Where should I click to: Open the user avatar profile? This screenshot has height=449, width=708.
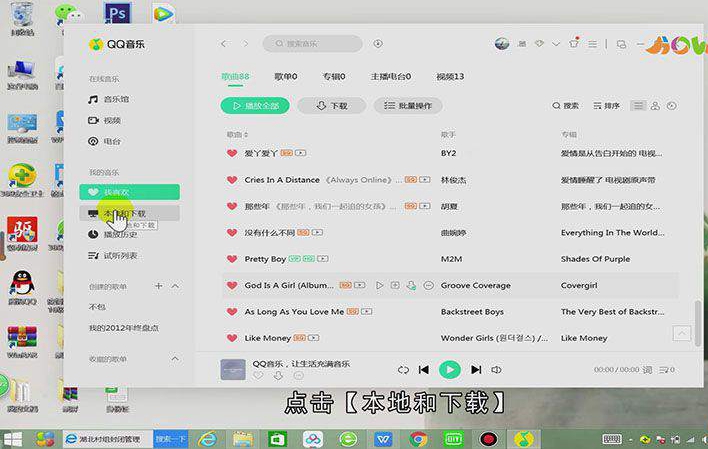[x=502, y=44]
